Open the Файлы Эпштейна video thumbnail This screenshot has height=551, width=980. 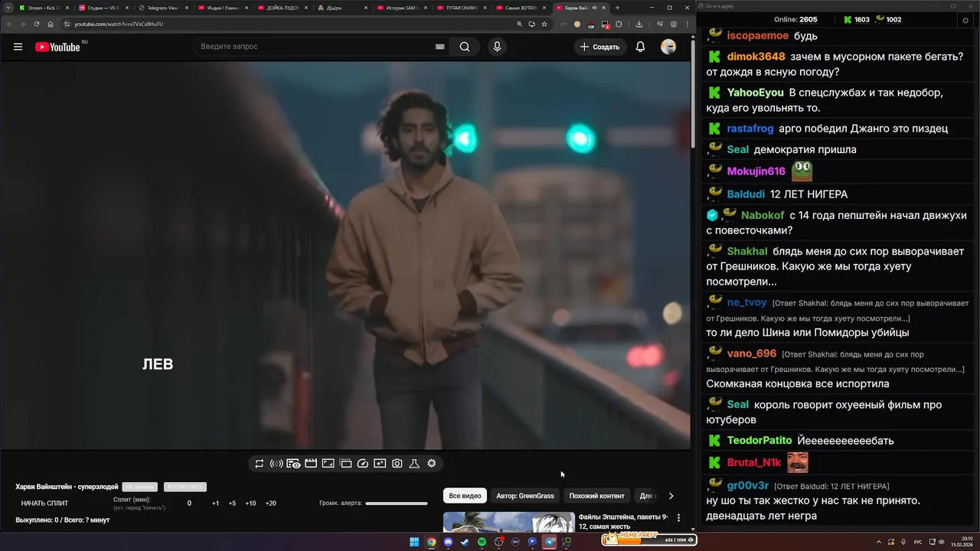click(x=508, y=522)
